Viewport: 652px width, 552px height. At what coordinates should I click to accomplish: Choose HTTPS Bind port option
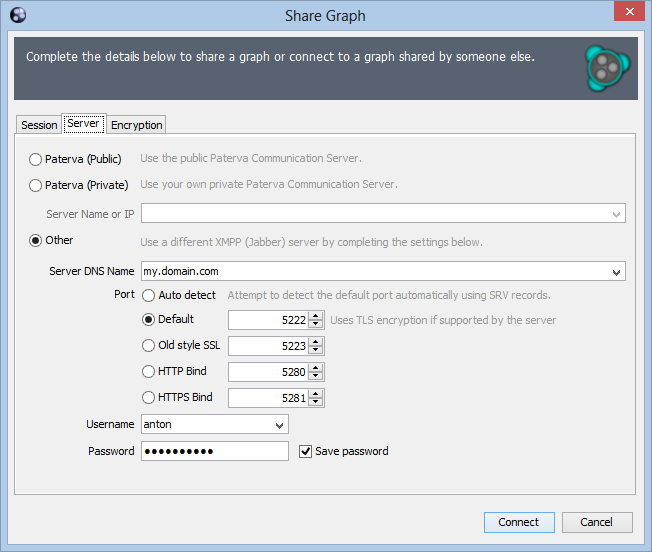(177, 397)
